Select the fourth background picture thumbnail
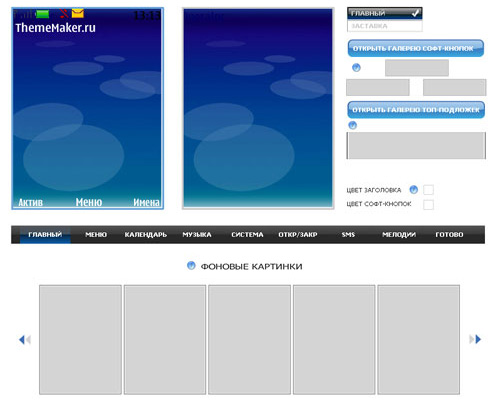 pyautogui.click(x=334, y=340)
